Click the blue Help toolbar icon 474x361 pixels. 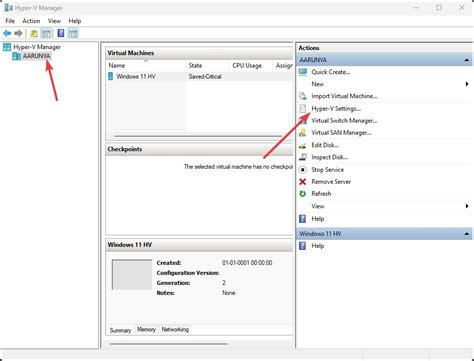(x=61, y=33)
